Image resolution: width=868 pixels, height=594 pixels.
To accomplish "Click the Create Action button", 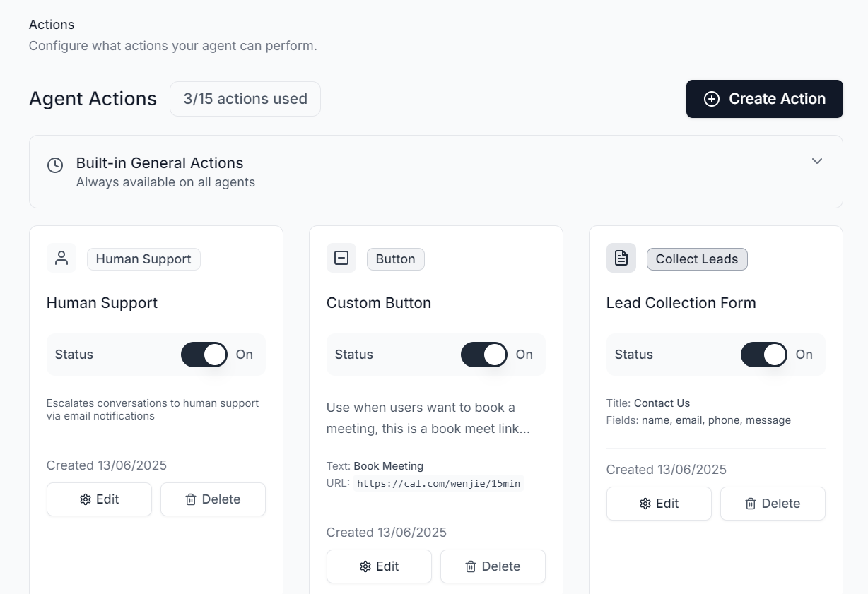I will click(764, 99).
